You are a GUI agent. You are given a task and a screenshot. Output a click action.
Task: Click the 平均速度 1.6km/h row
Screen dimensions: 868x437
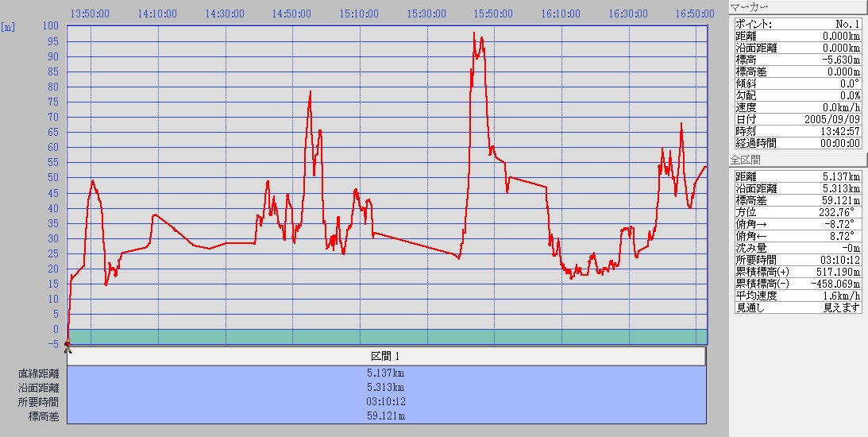point(797,296)
